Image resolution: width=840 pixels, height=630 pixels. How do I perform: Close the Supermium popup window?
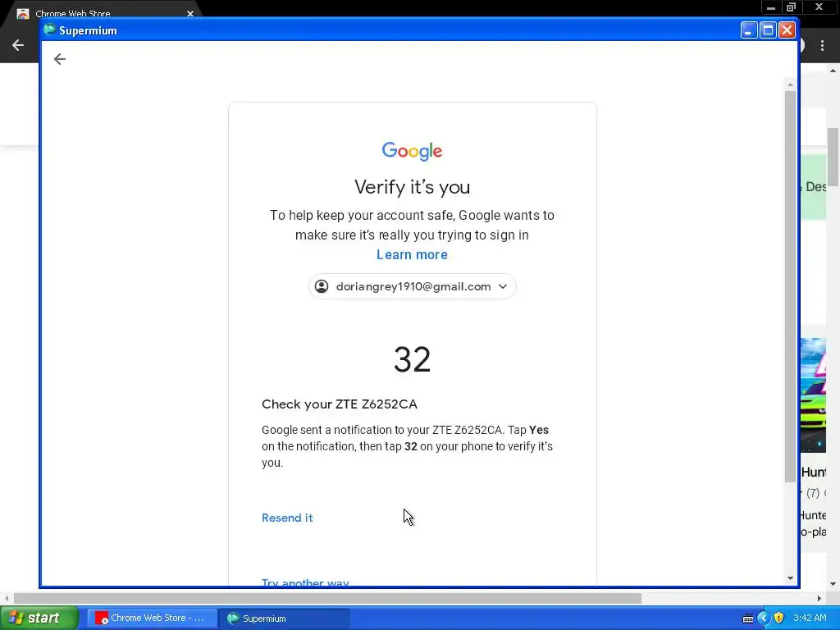point(787,30)
